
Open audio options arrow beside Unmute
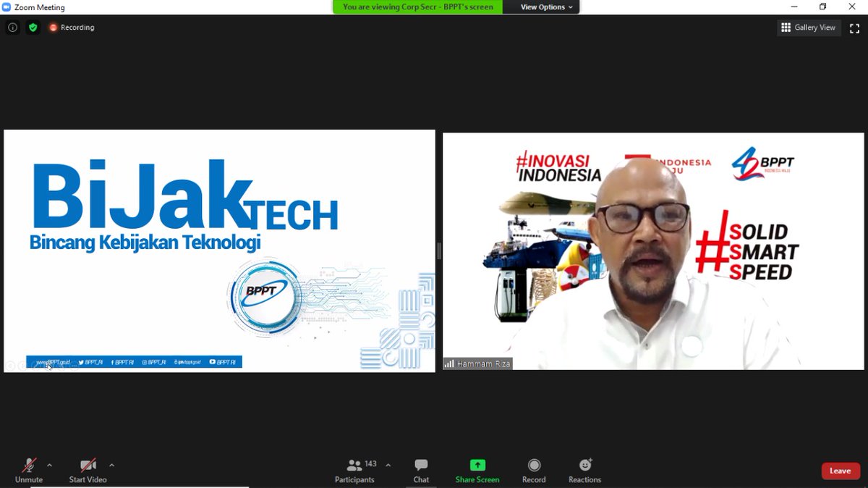(49, 466)
